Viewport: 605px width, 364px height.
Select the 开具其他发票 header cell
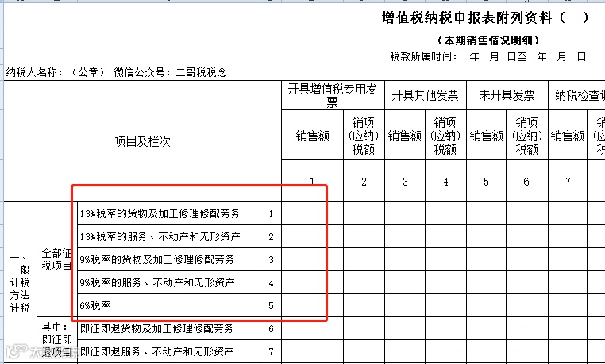(426, 95)
